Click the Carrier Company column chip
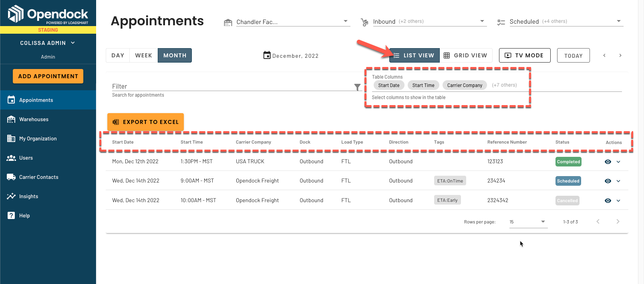 (465, 85)
